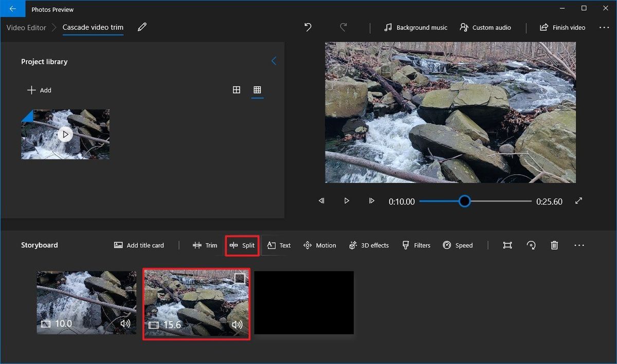The height and width of the screenshot is (364, 617).
Task: Collapse the Project library panel
Action: coord(274,61)
